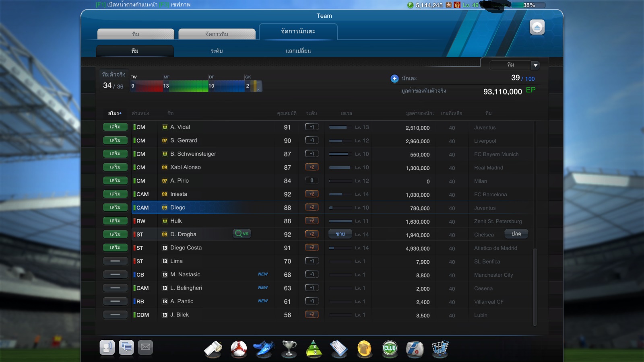644x362 pixels.
Task: Click the player list vertical scrollbar
Action: (535, 287)
